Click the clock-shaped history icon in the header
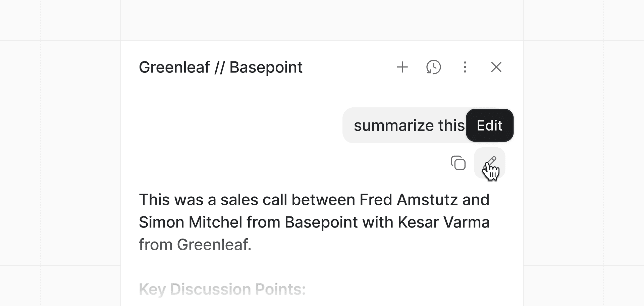This screenshot has height=306, width=644. (434, 67)
